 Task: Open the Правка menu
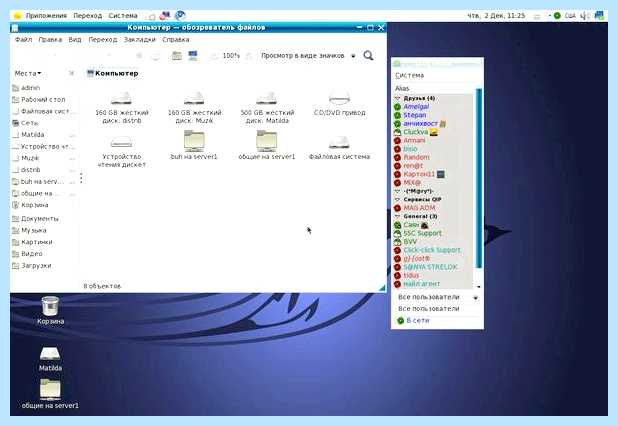point(50,39)
